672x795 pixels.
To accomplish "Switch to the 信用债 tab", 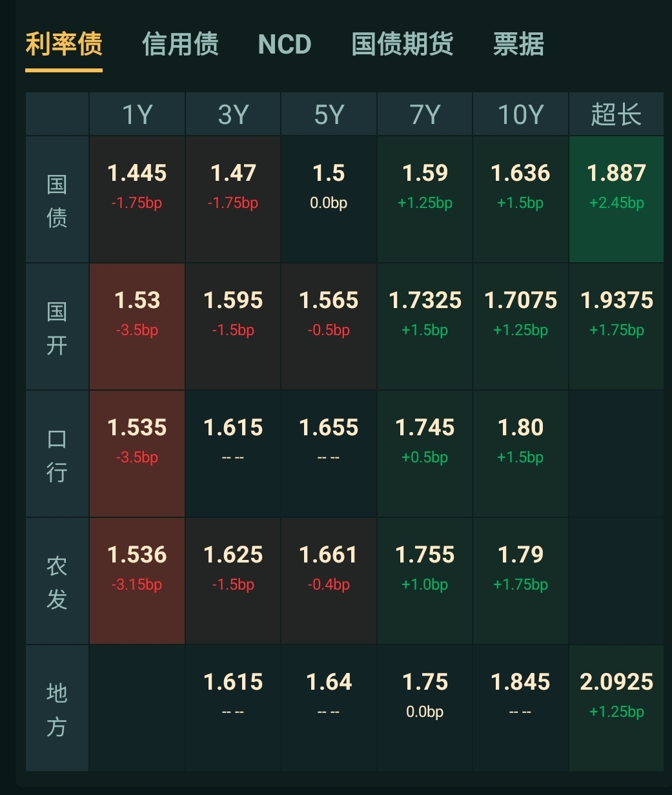I will click(x=180, y=45).
